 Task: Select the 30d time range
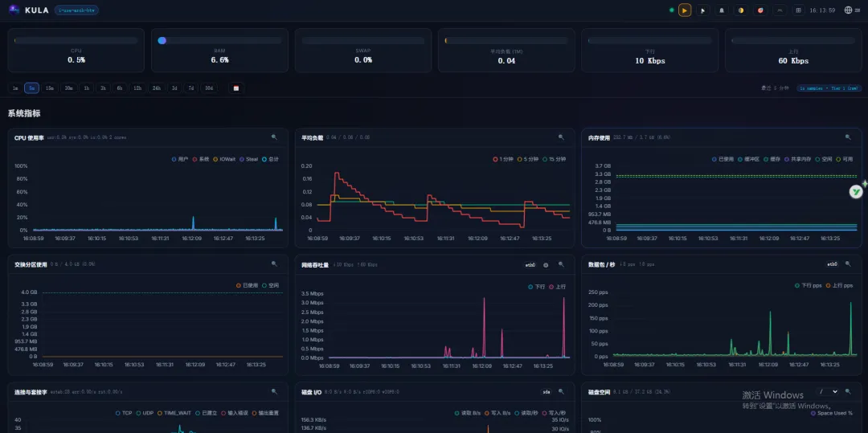click(x=209, y=88)
